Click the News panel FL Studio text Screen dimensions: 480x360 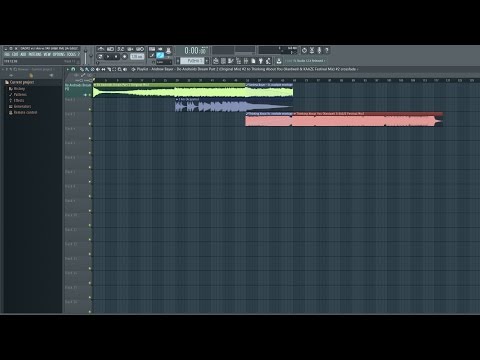(305, 61)
